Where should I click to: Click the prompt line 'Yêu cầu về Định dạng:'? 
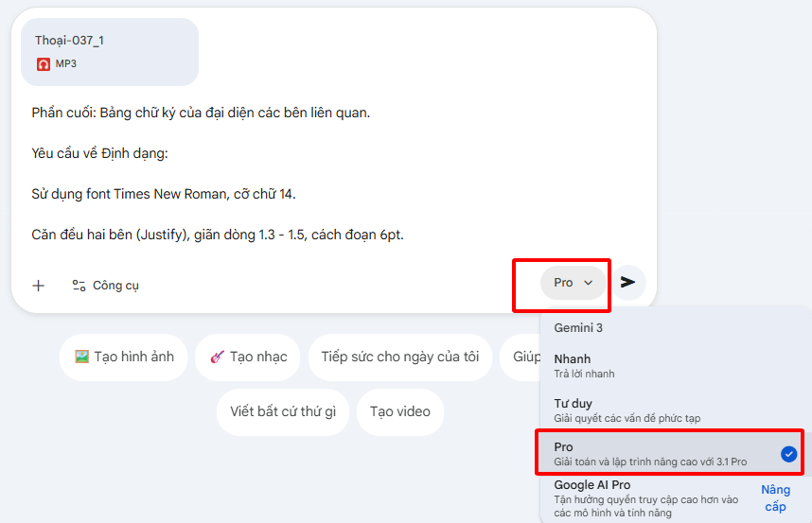point(99,153)
